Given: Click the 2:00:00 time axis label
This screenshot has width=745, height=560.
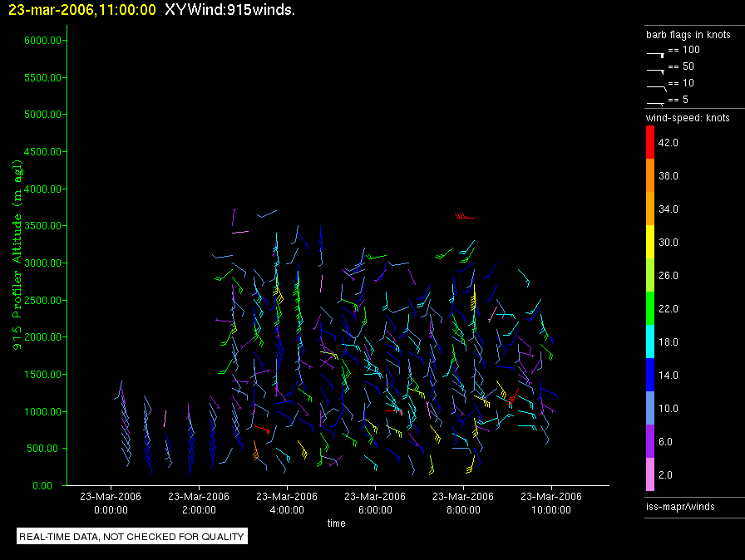Looking at the screenshot, I should tap(199, 509).
